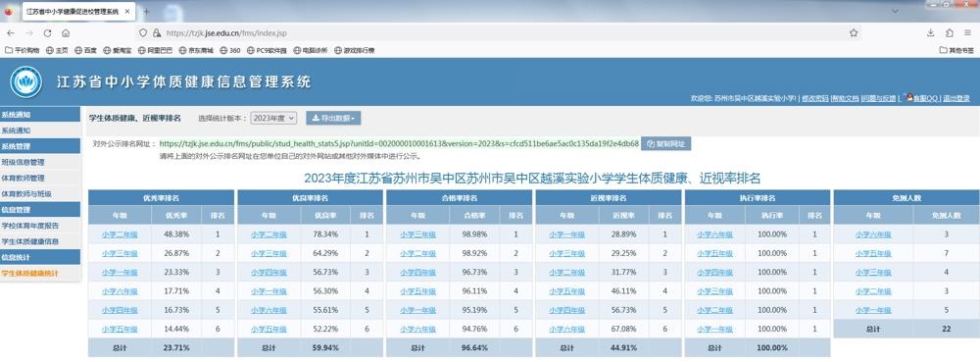Click 退出登录 to log out
The width and height of the screenshot is (980, 362).
956,98
